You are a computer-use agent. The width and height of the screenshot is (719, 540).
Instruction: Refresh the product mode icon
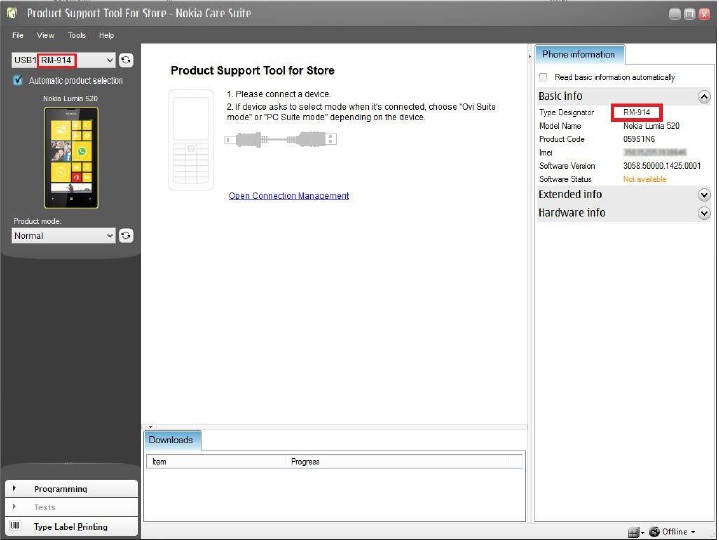coord(126,236)
